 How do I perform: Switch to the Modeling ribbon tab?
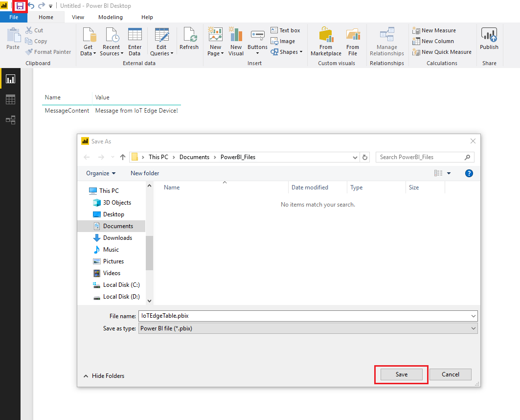(x=111, y=17)
